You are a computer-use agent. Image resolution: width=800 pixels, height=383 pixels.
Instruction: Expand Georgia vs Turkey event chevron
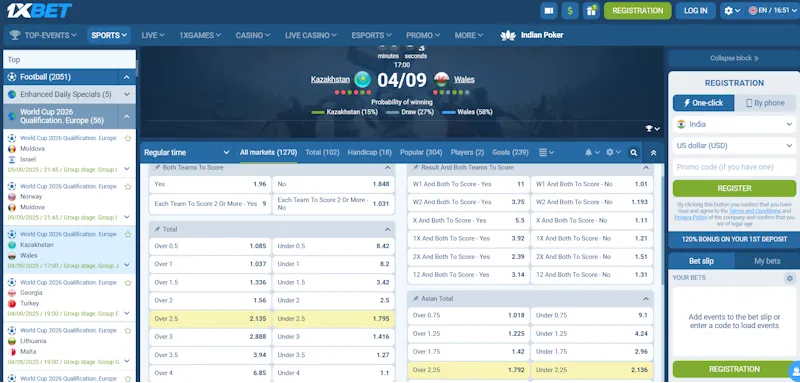127,313
